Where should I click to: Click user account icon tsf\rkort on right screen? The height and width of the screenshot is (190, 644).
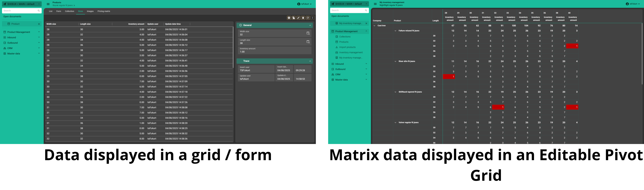[627, 4]
